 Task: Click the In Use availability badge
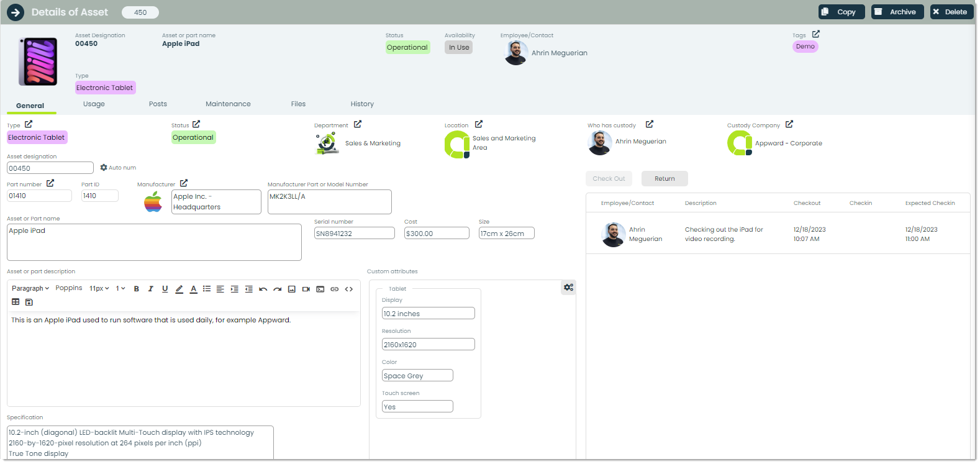click(x=459, y=47)
